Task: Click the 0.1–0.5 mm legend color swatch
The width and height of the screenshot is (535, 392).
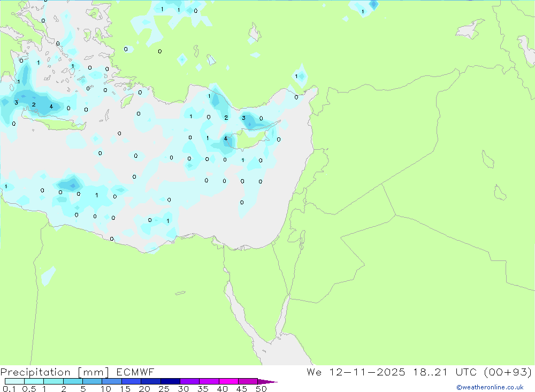Action: [x=14, y=381]
